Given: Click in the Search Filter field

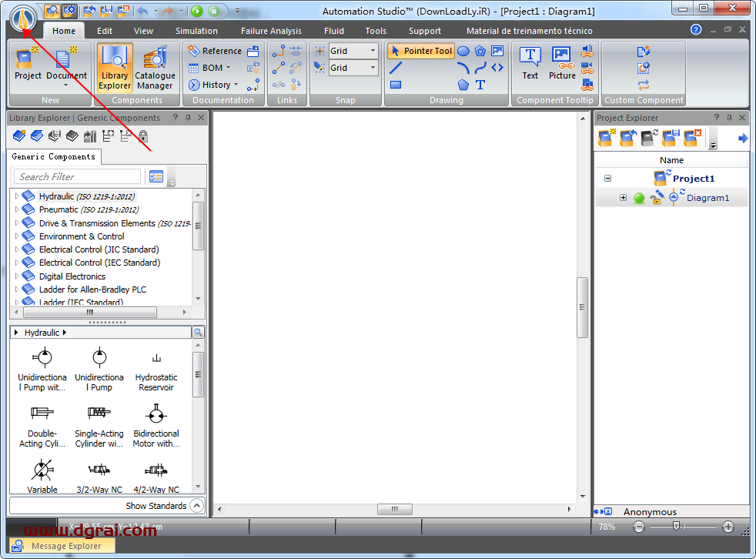Looking at the screenshot, I should pos(77,176).
